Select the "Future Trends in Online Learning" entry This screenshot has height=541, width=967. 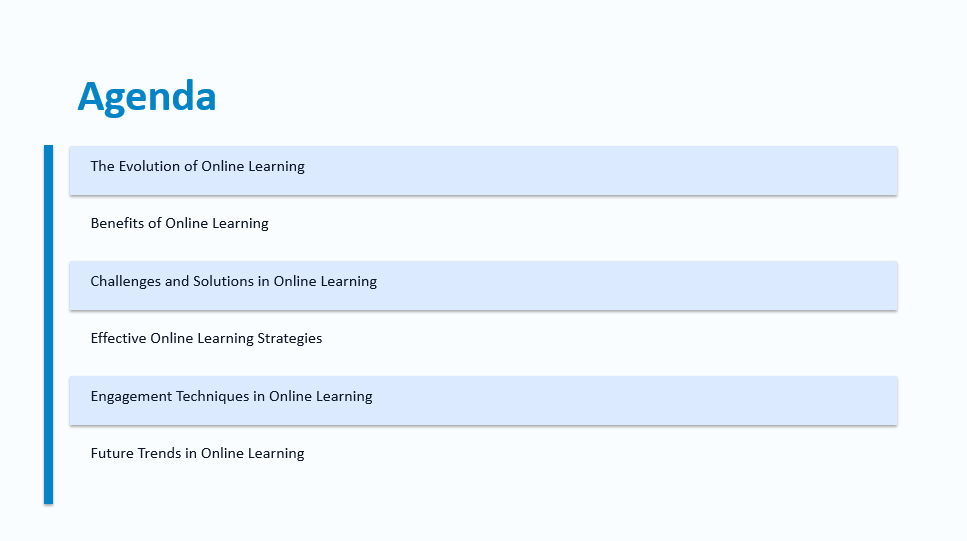point(197,454)
